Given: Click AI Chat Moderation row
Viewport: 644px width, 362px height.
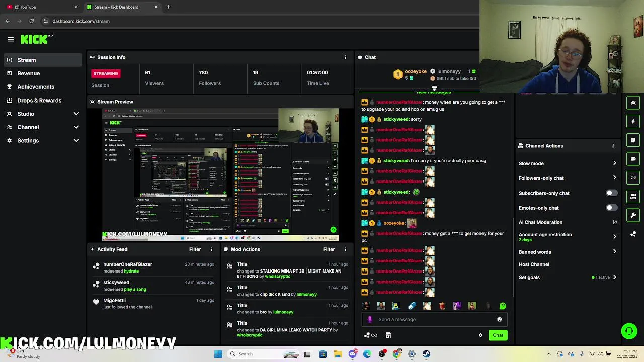Looking at the screenshot, I should pyautogui.click(x=568, y=222).
